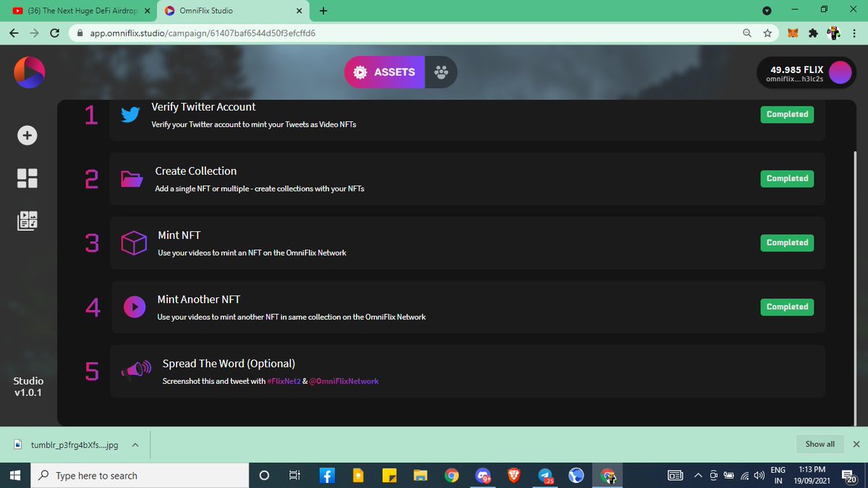Open Discord from the taskbar

(x=482, y=475)
